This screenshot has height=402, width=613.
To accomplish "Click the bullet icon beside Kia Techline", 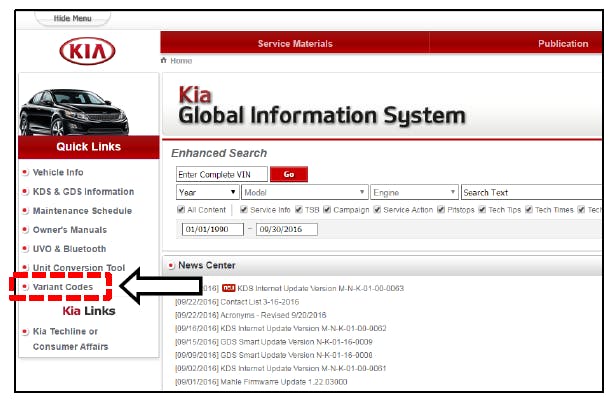I will point(25,331).
